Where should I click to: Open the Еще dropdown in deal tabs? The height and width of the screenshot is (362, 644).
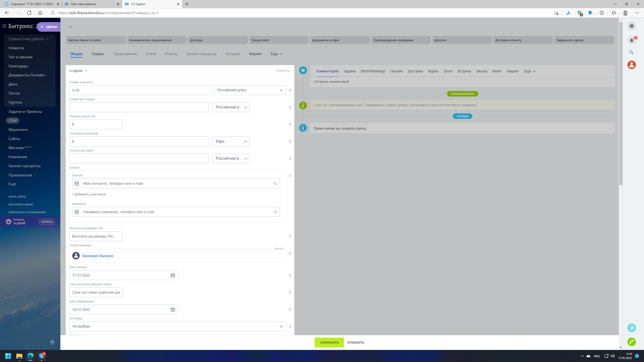click(x=276, y=54)
